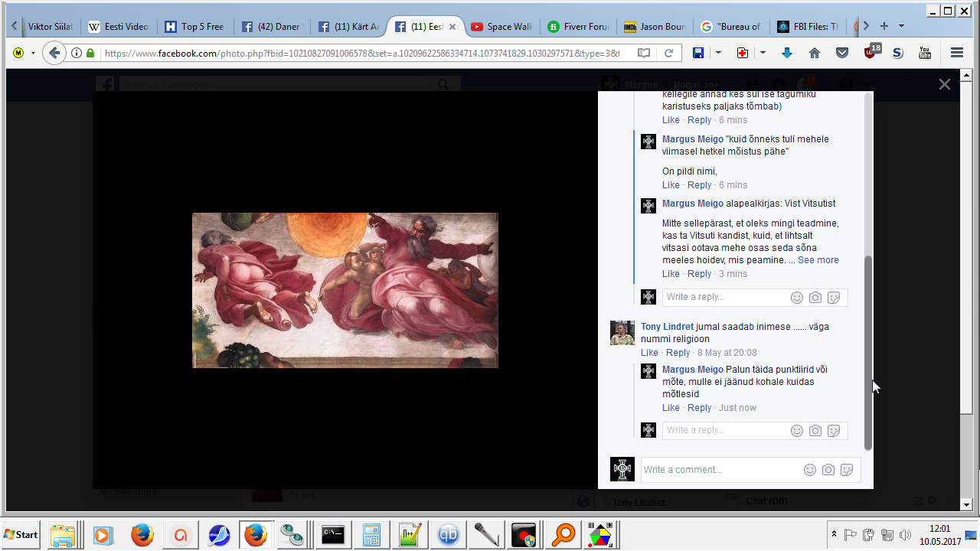Image resolution: width=980 pixels, height=551 pixels.
Task: Close the Facebook photo viewer overlay
Action: [945, 84]
